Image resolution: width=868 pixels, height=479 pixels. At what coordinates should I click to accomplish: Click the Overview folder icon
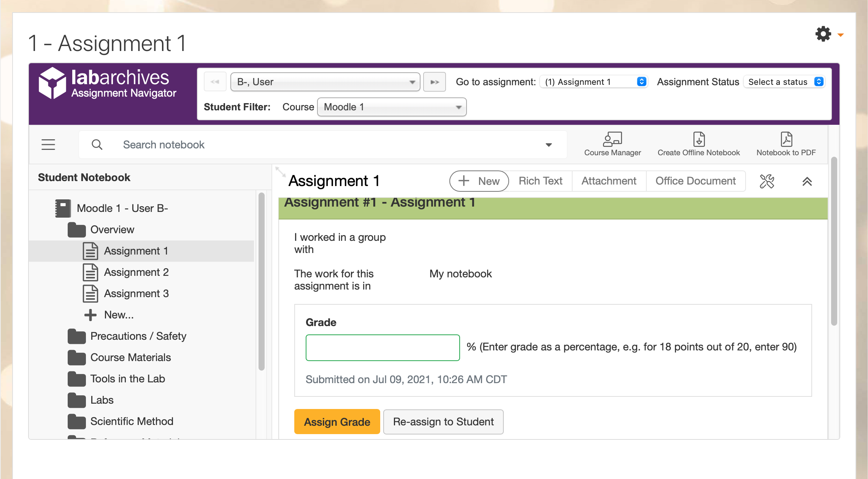77,230
